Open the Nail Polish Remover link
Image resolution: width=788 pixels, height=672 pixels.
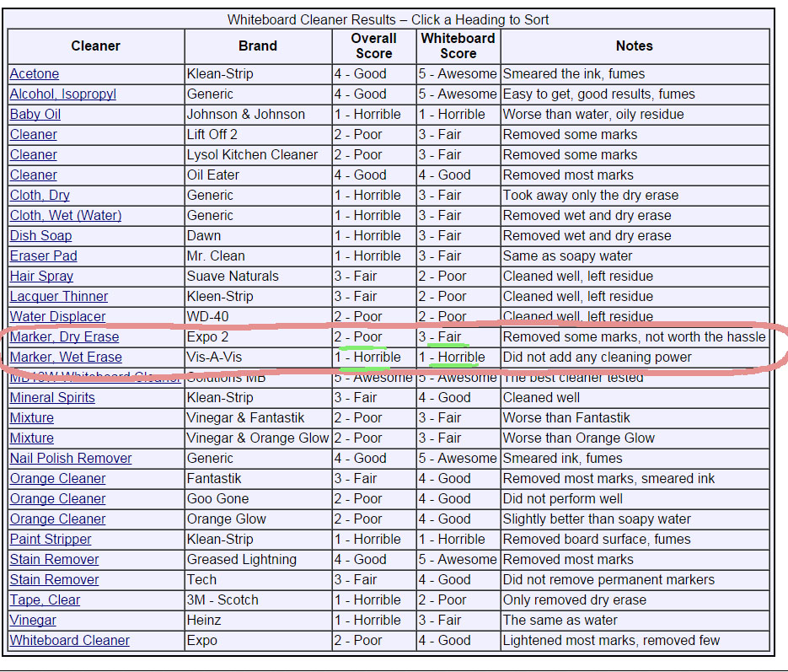71,458
